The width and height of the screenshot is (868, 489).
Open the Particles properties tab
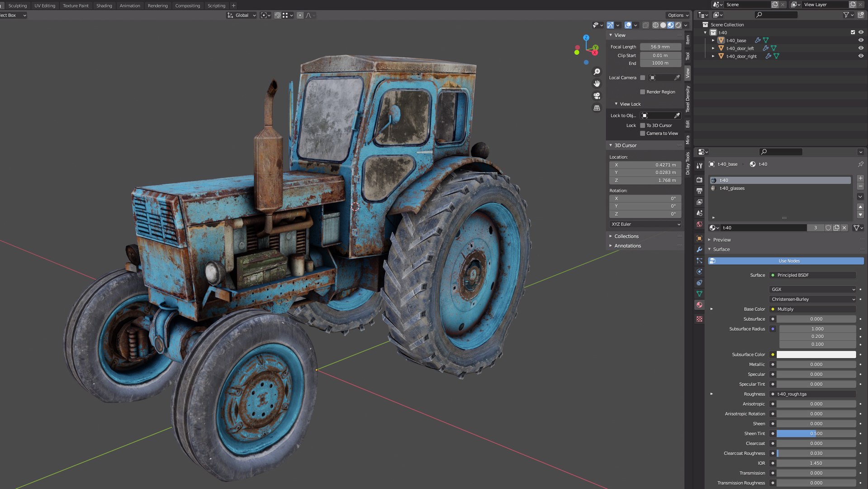[x=699, y=260]
